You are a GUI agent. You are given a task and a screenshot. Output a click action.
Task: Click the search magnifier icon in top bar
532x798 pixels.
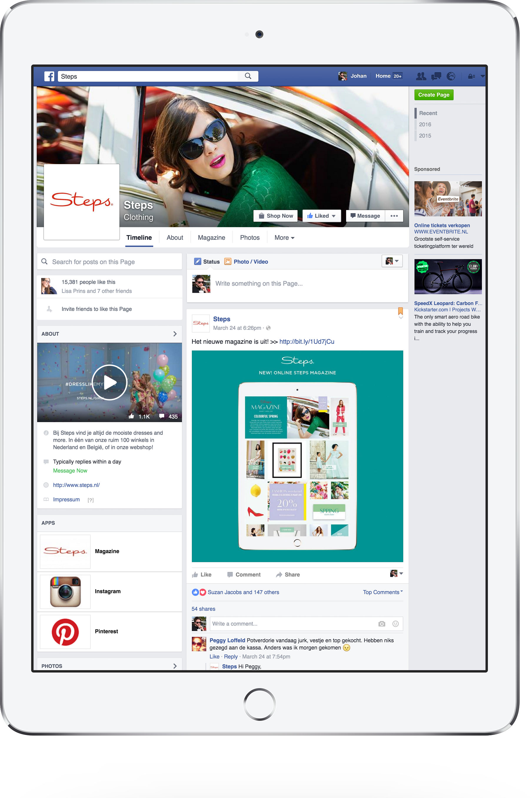click(x=248, y=76)
